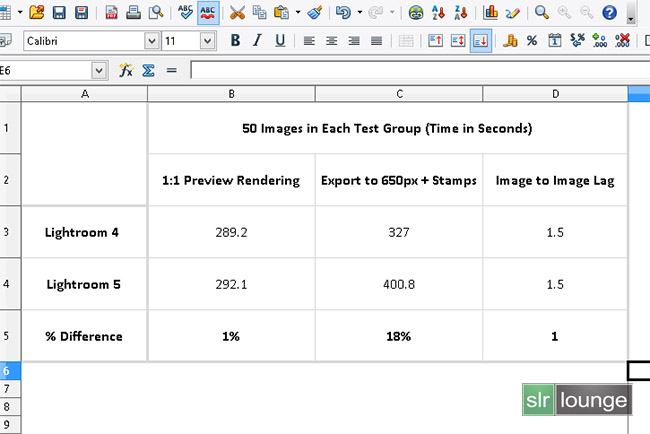Export directly as PDF
Viewport: 650px width, 434px height.
(111, 13)
